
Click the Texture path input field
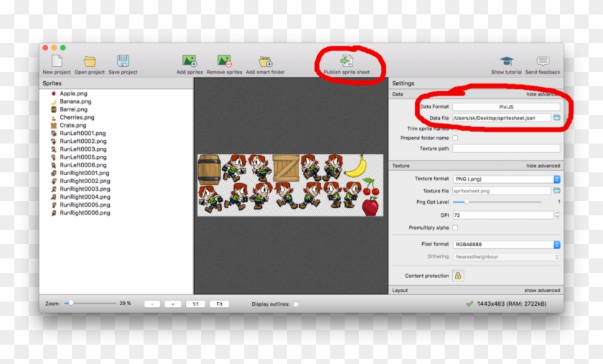click(x=506, y=149)
